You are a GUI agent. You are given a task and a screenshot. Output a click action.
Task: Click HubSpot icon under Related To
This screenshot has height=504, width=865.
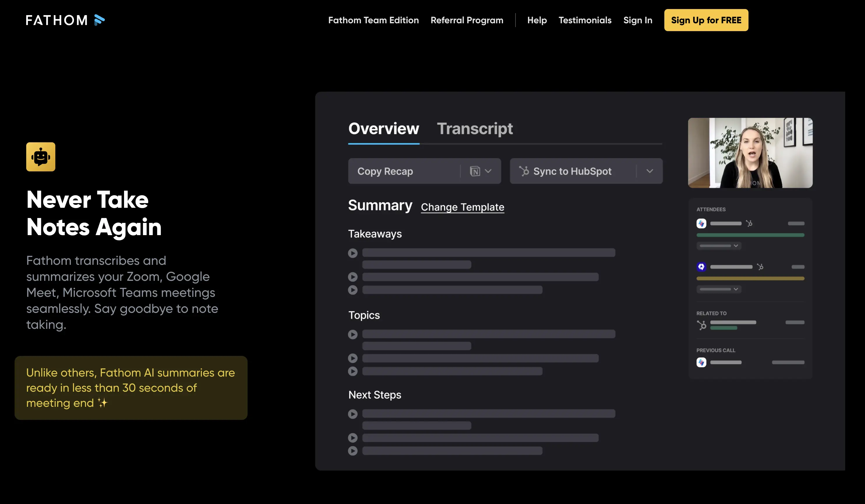[702, 325]
